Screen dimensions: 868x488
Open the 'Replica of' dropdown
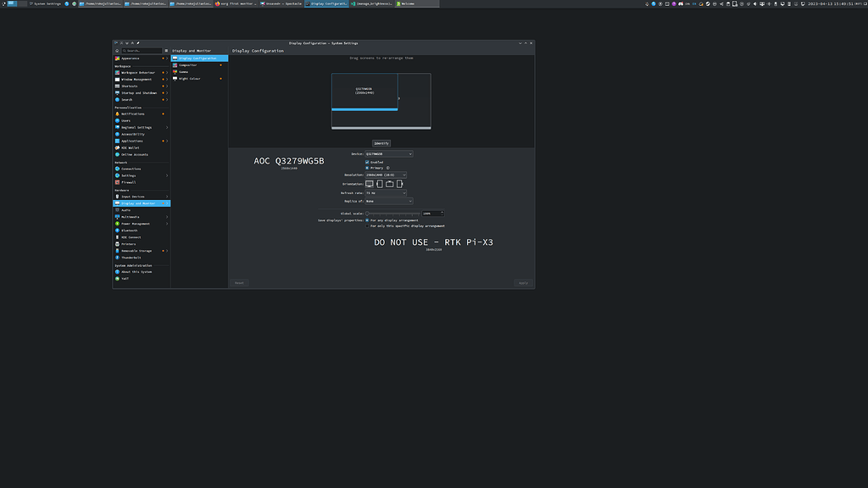point(389,201)
